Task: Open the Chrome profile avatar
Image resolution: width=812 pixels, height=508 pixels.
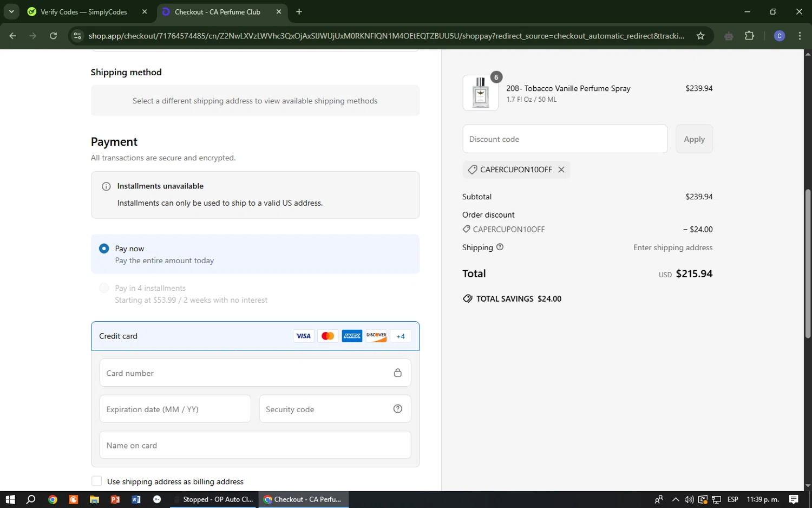Action: click(780, 36)
